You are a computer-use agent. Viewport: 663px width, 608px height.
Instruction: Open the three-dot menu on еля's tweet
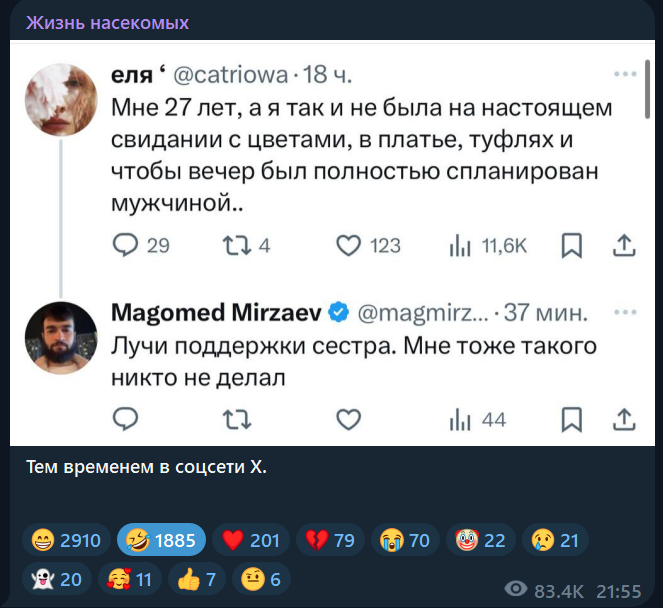626,74
